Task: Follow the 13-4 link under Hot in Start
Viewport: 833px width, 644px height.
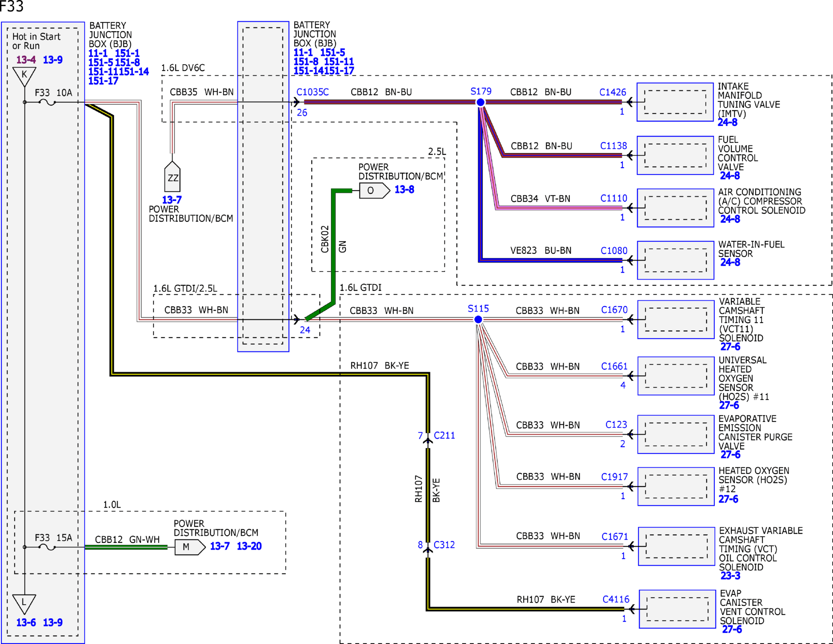Action: coord(26,60)
